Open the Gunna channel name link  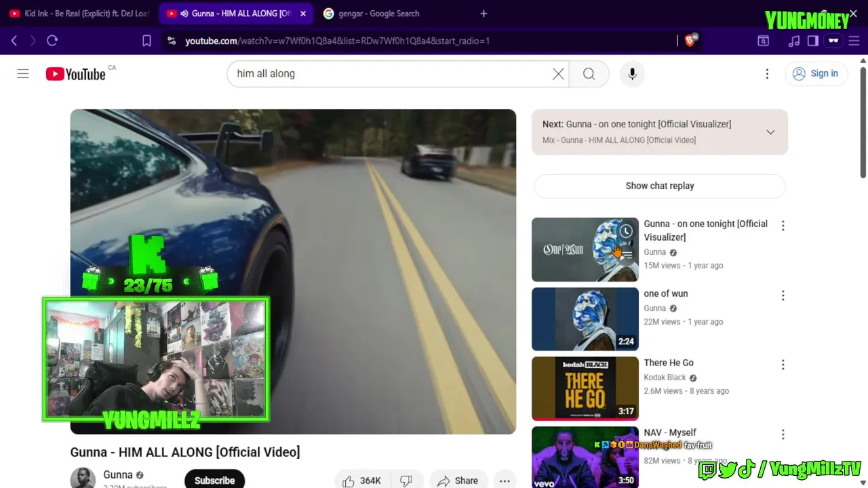click(x=118, y=475)
